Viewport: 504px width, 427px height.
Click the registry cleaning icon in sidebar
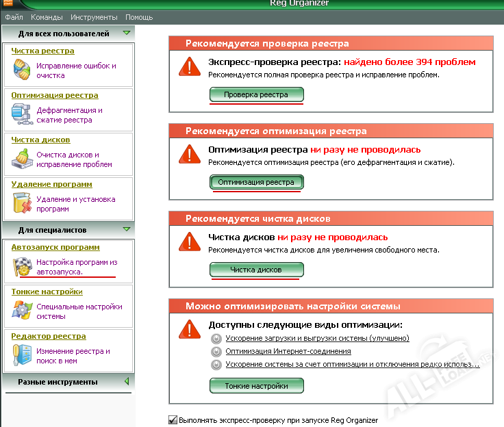[x=22, y=70]
